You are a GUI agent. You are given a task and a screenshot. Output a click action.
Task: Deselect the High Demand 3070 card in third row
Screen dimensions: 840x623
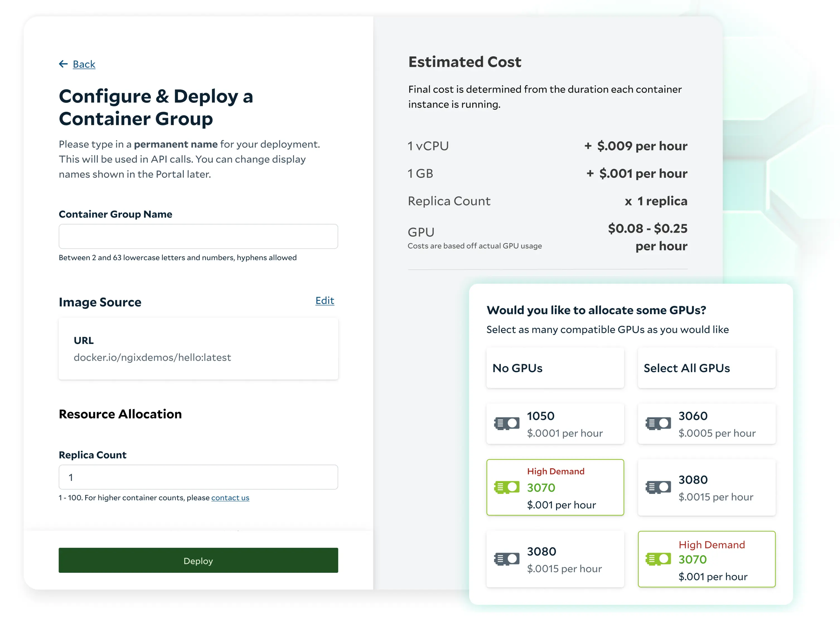[555, 487]
